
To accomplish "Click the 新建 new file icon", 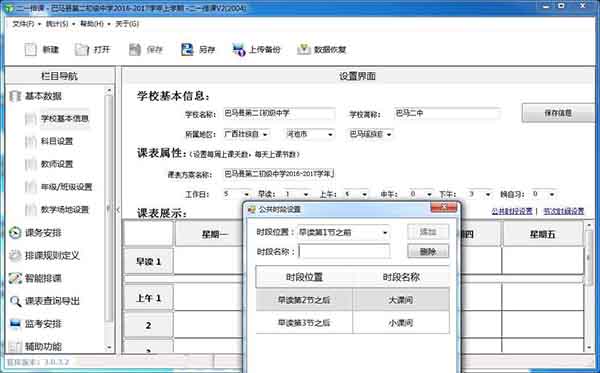I will click(31, 49).
